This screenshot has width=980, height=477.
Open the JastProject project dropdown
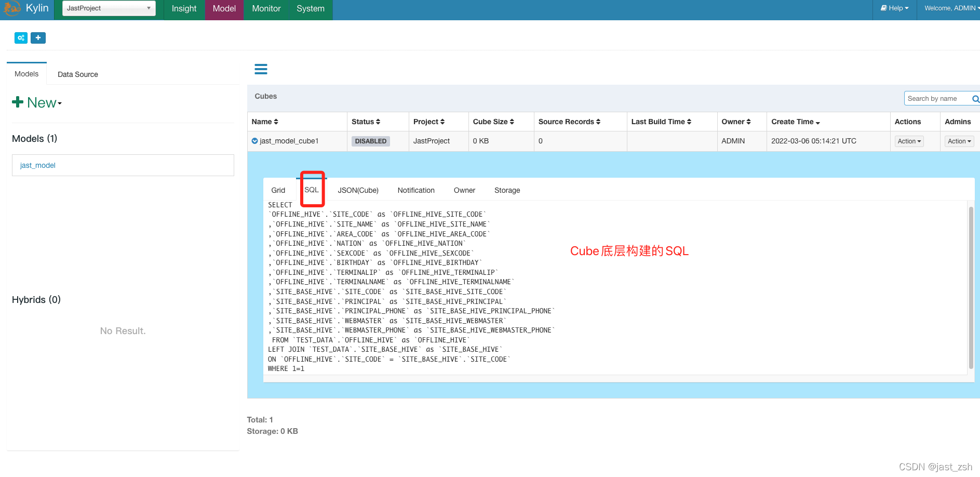coord(109,8)
